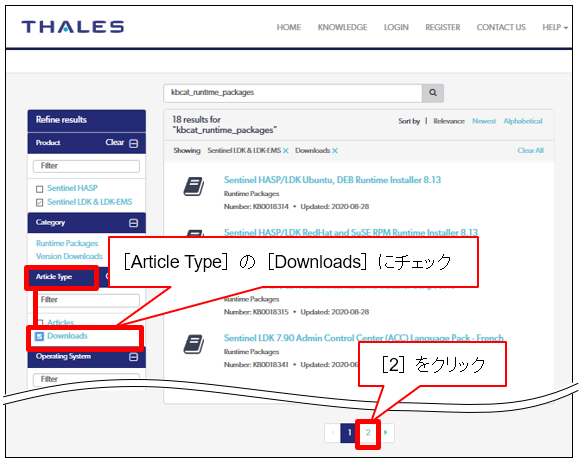Select results page 1 button
580x462 pixels.
(x=349, y=433)
